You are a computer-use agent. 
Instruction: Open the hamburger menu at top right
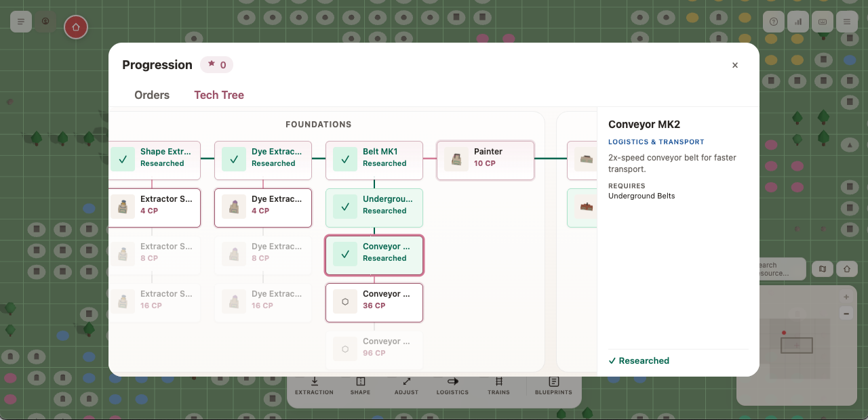847,22
